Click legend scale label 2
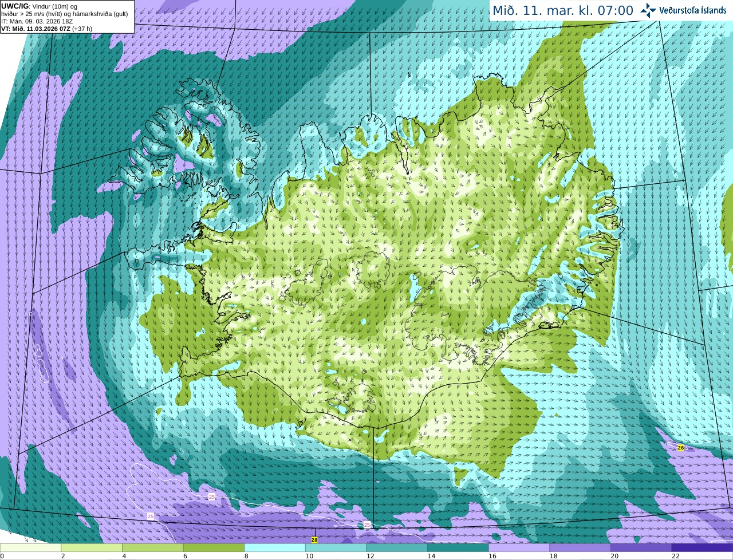Viewport: 733px width, 560px height. click(63, 556)
